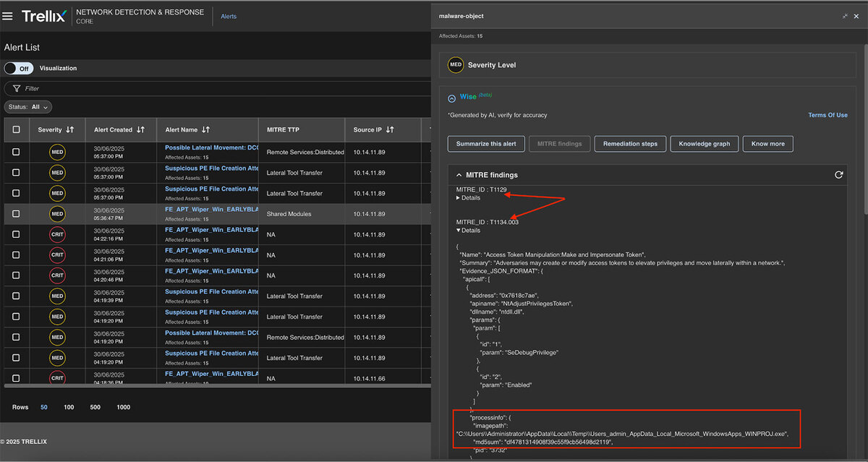Open FE_APT_Wiper alert from 04:22:16 PM

tap(211, 230)
